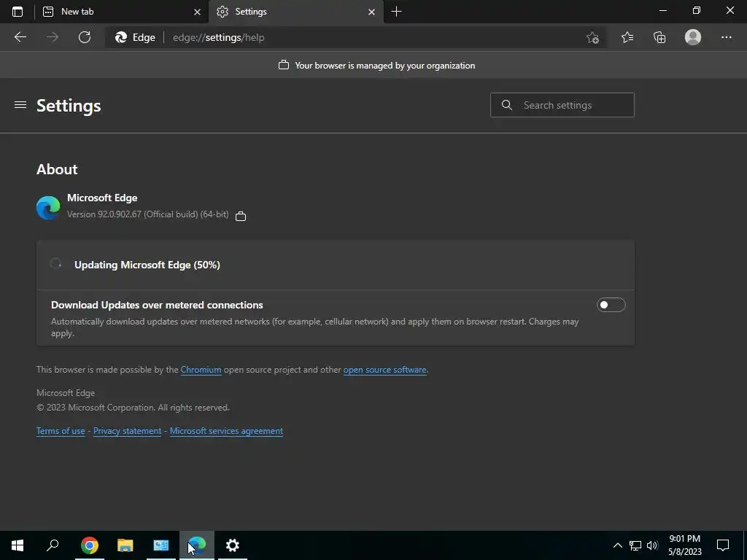Reload the settings page
This screenshot has width=747, height=560.
tap(85, 37)
